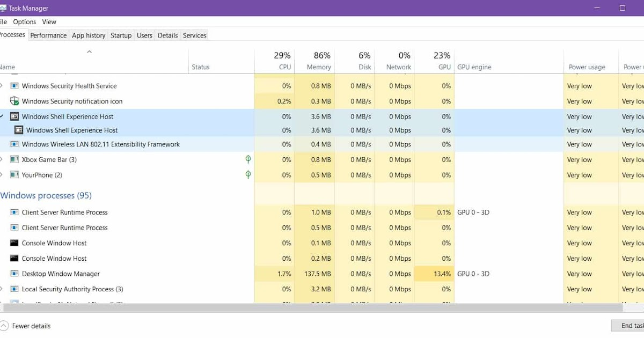The width and height of the screenshot is (644, 338).
Task: Click the indented child Windows Shell Experience Host icon
Action: 19,130
